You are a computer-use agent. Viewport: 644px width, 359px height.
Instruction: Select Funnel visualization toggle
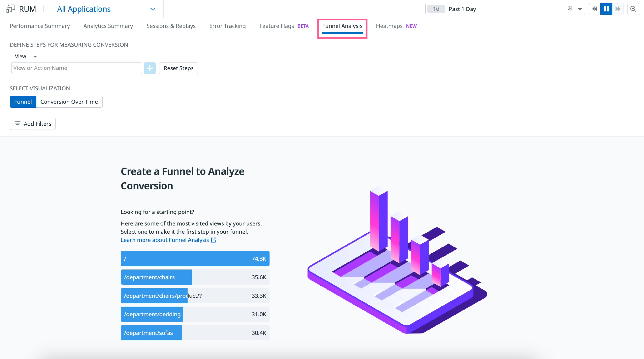tap(23, 102)
